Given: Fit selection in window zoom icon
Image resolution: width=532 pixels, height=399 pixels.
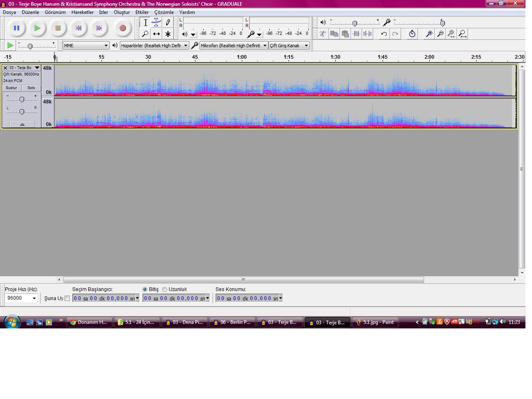Looking at the screenshot, I should [x=451, y=34].
